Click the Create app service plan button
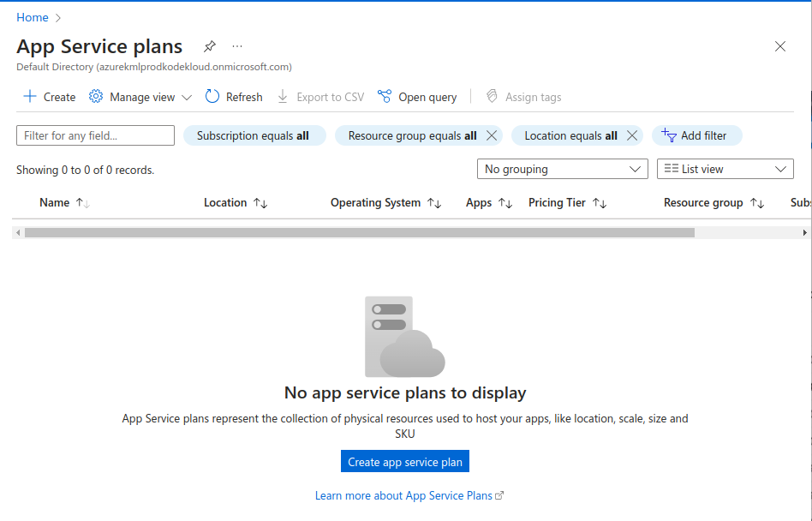812x521 pixels. click(404, 462)
